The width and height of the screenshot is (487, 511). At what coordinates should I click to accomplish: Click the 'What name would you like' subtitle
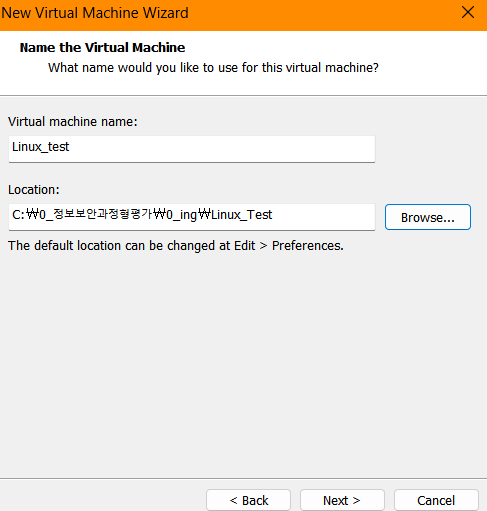click(x=213, y=68)
